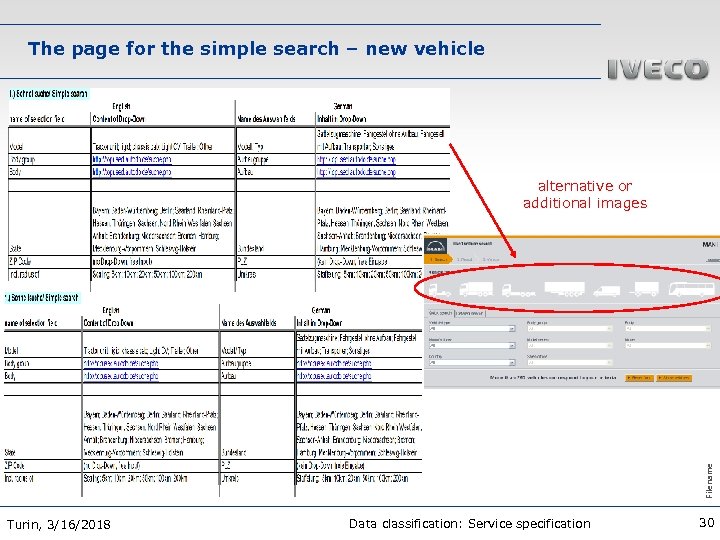Switch to the Detailed search tab
Screen dimensions: 720x540
pyautogui.click(x=470, y=313)
